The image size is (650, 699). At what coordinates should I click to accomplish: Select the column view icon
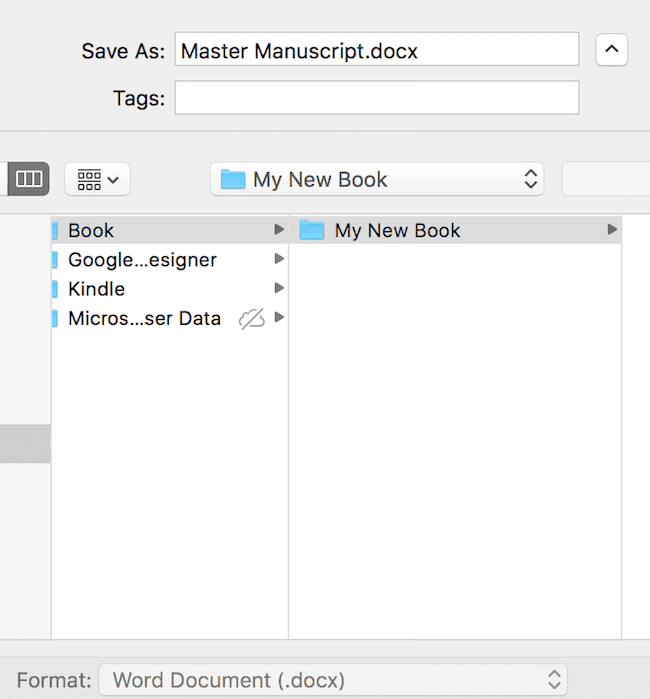coord(28,179)
